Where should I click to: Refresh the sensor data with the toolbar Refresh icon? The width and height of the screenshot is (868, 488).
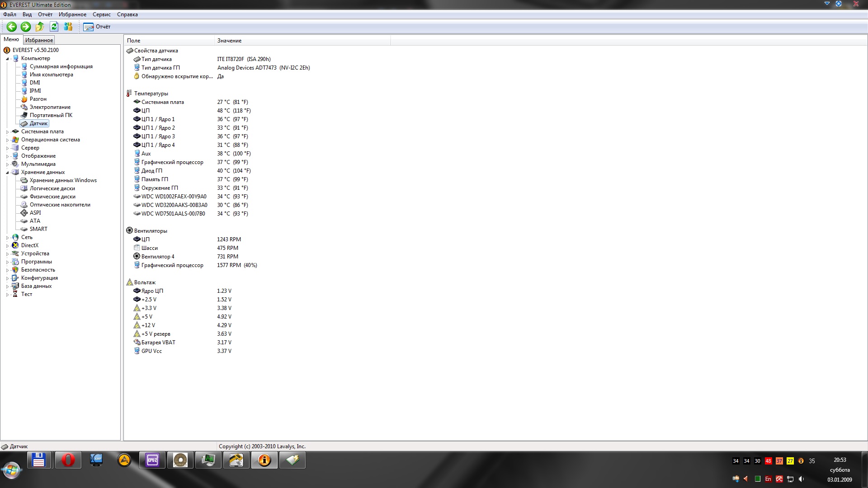[54, 27]
